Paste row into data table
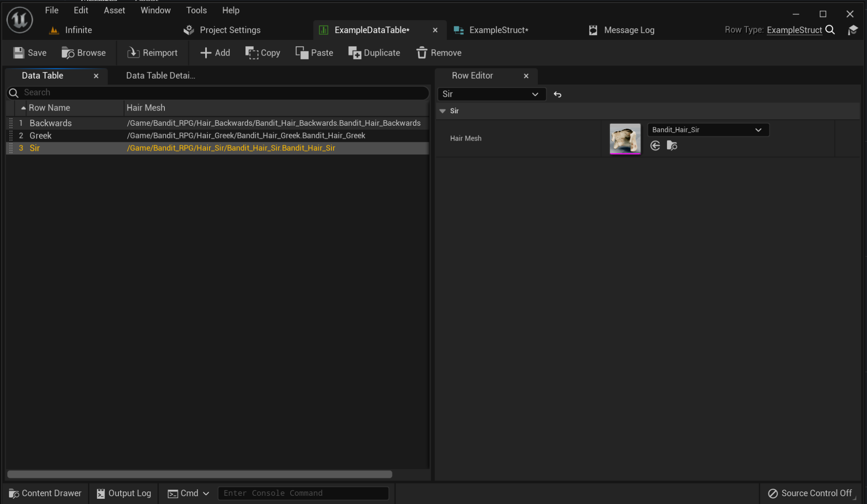The width and height of the screenshot is (867, 504). click(314, 53)
